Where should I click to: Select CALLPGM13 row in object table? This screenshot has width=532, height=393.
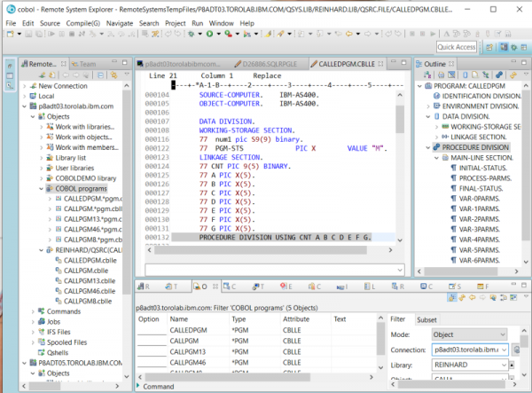(x=188, y=351)
